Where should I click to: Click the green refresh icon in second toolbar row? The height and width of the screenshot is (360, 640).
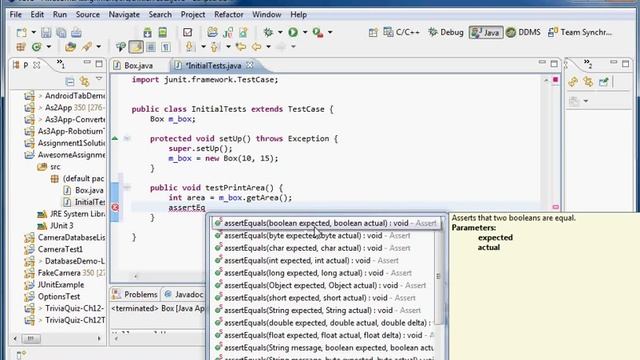click(36, 47)
